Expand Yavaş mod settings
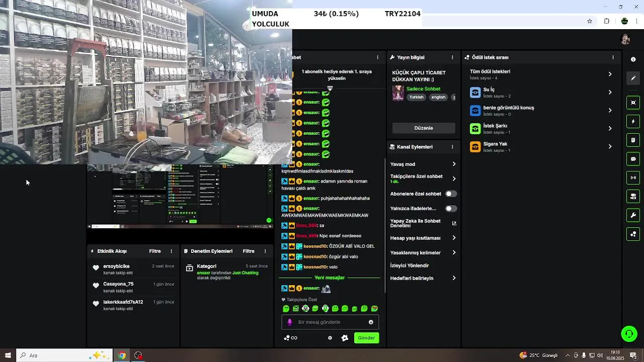Screen dimensions: 644x362 click(423, 164)
